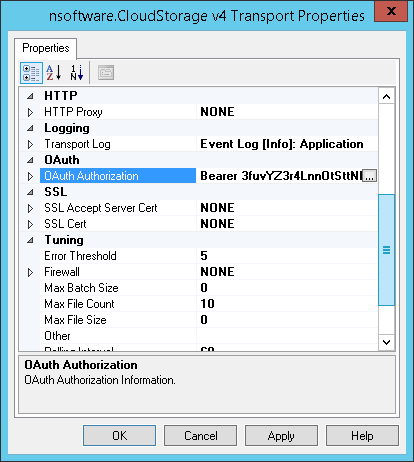Viewport: 414px width, 462px height.
Task: Open OAuth Authorization ellipsis editor
Action: coord(369,176)
